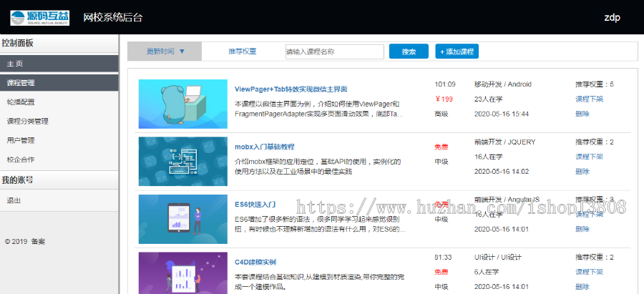Click 退出 to log out
The height and width of the screenshot is (294, 644).
14,201
